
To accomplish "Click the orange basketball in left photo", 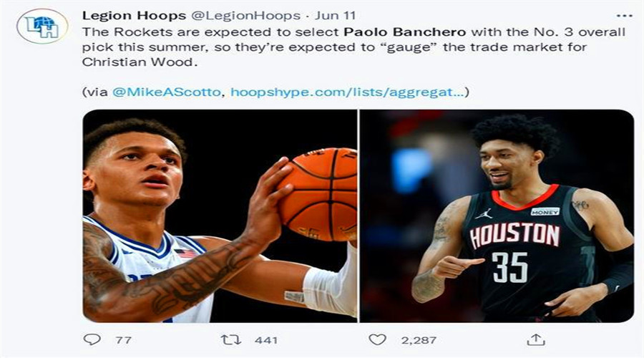I will click(x=317, y=195).
